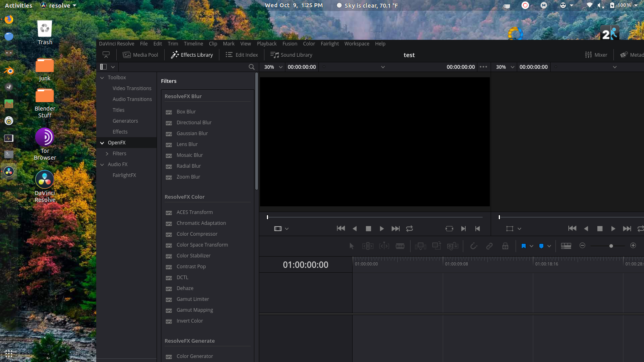Zoom out timeline with minus button
The height and width of the screenshot is (362, 644).
coord(582,245)
